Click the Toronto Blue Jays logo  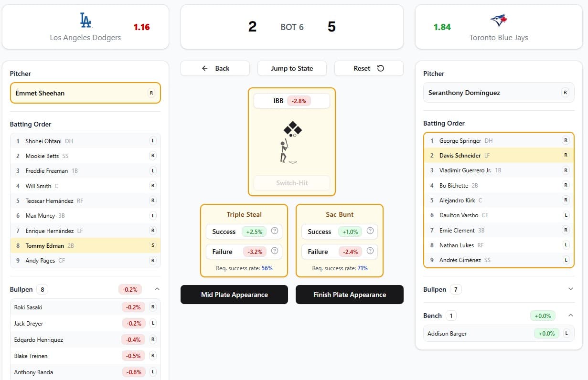click(x=498, y=20)
